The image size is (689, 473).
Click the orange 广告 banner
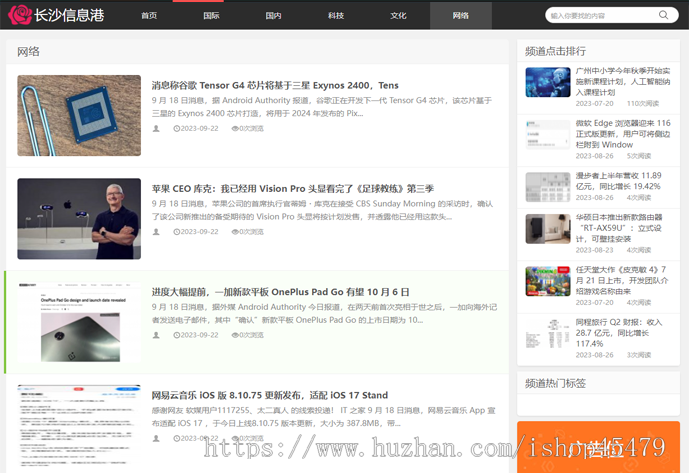598,447
